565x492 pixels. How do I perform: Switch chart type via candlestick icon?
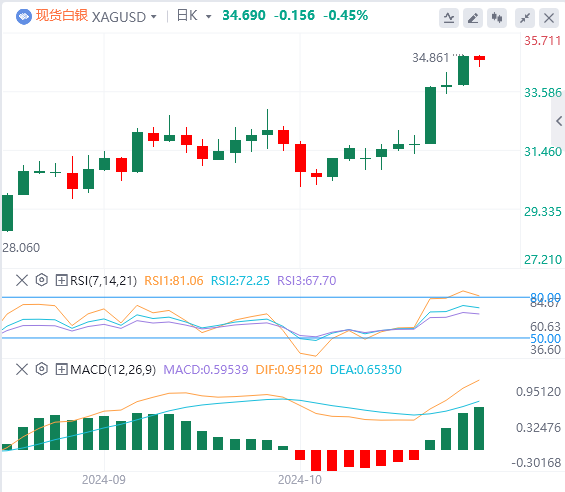coord(497,18)
